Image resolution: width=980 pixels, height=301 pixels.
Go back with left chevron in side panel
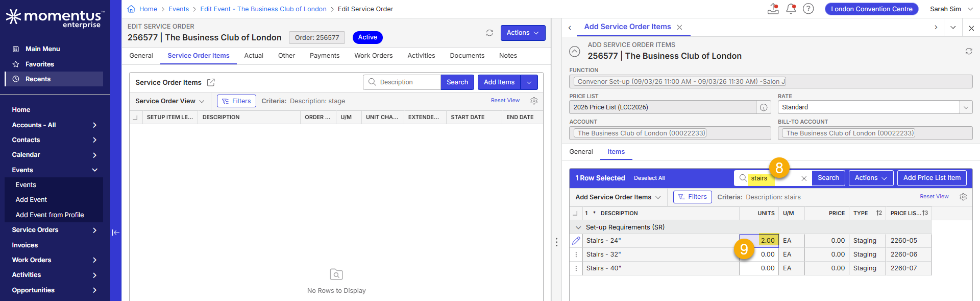coord(570,28)
